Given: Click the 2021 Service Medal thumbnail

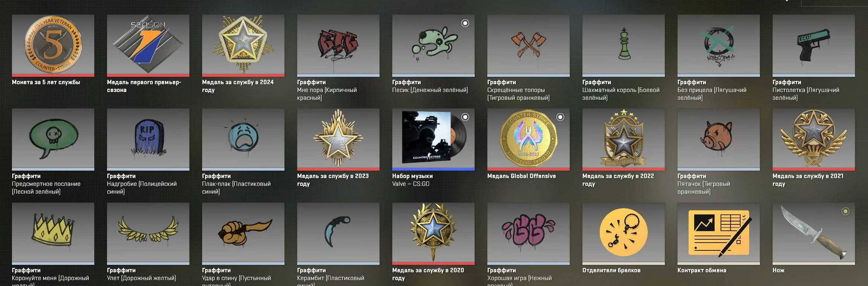Looking at the screenshot, I should [x=814, y=139].
